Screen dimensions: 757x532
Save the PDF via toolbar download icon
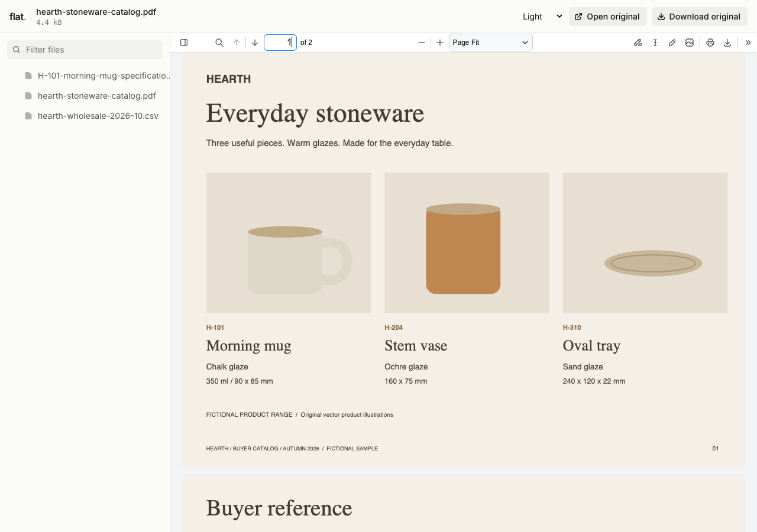point(727,43)
